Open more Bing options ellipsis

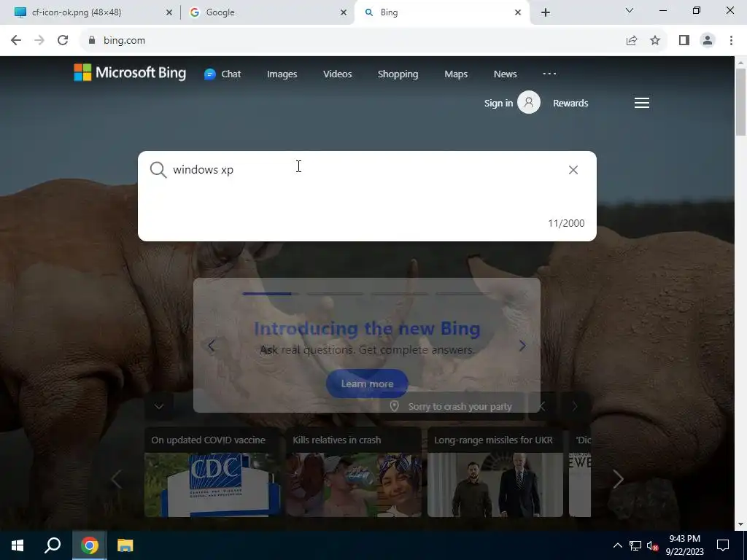(x=549, y=74)
